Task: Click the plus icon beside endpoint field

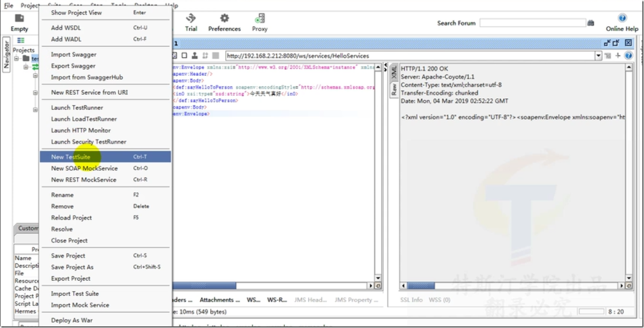Action: (618, 55)
